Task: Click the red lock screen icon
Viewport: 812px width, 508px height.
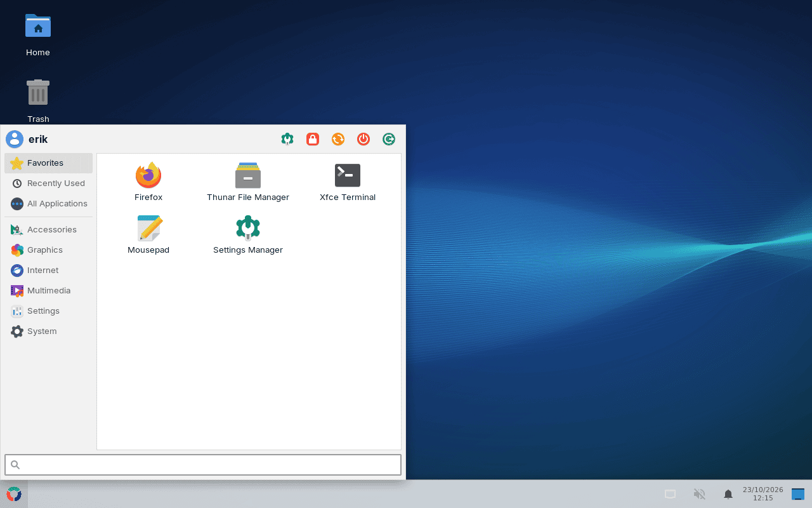Action: 313,139
